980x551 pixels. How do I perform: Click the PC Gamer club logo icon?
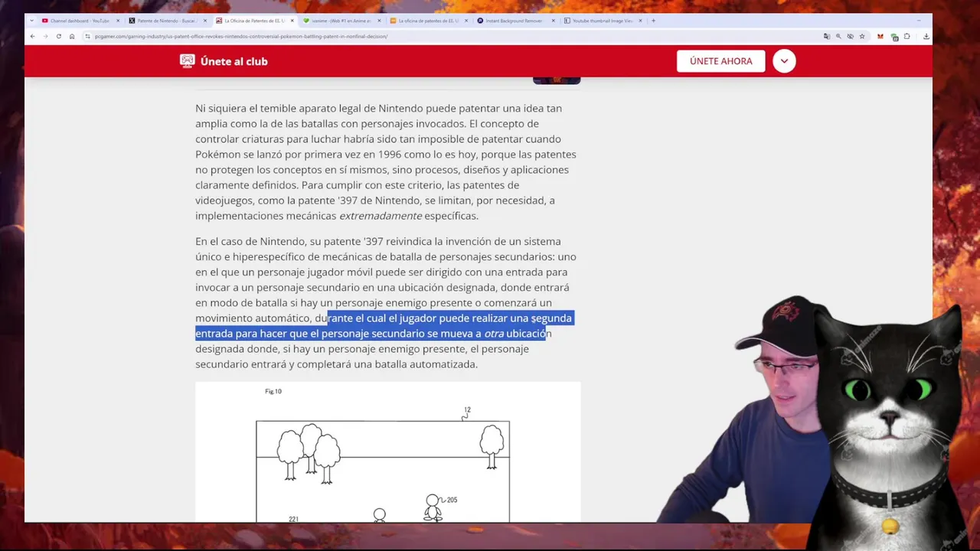[187, 61]
